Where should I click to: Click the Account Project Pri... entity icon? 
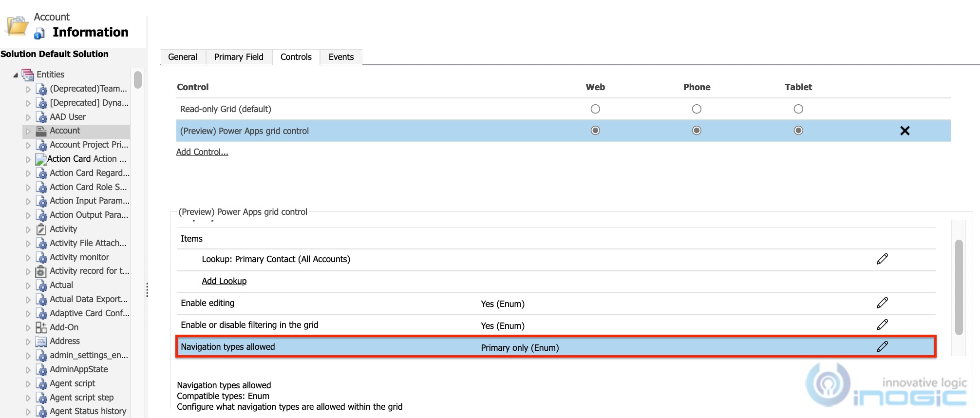click(42, 145)
